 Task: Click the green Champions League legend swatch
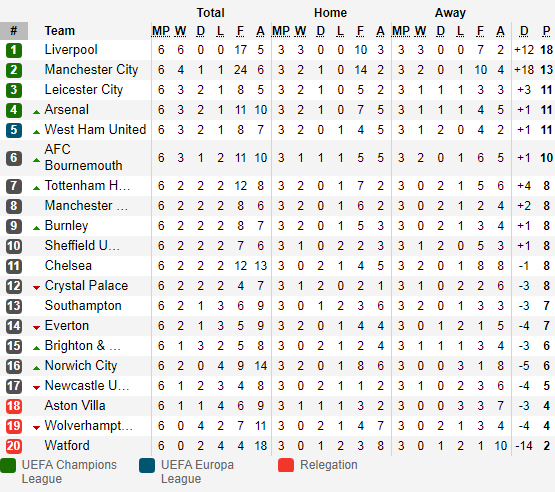tap(8, 465)
